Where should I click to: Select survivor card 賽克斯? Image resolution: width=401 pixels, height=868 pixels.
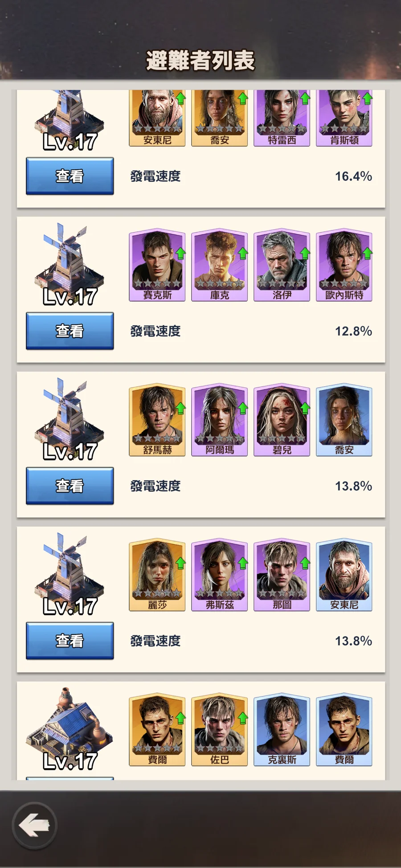[157, 265]
